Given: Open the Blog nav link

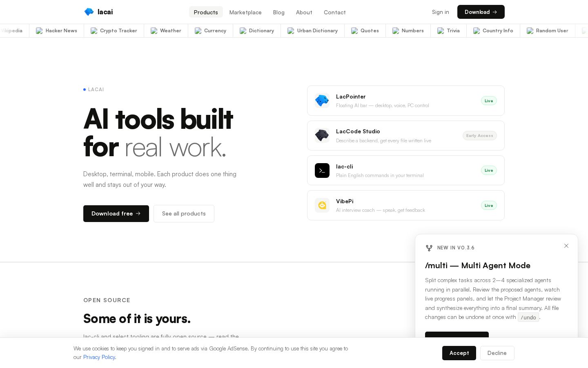Looking at the screenshot, I should coord(279,12).
